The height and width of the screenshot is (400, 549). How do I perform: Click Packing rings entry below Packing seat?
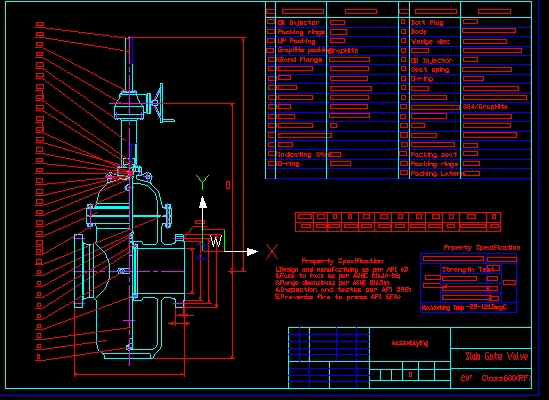(x=434, y=164)
